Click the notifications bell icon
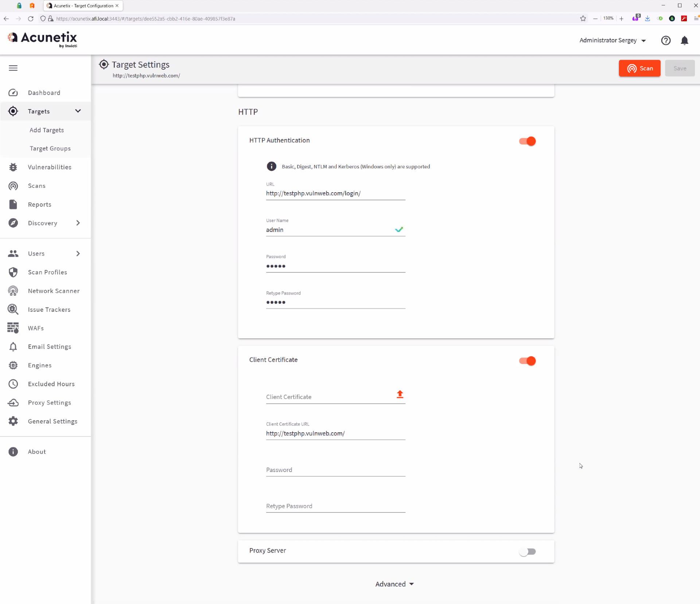The image size is (700, 604). (x=684, y=40)
